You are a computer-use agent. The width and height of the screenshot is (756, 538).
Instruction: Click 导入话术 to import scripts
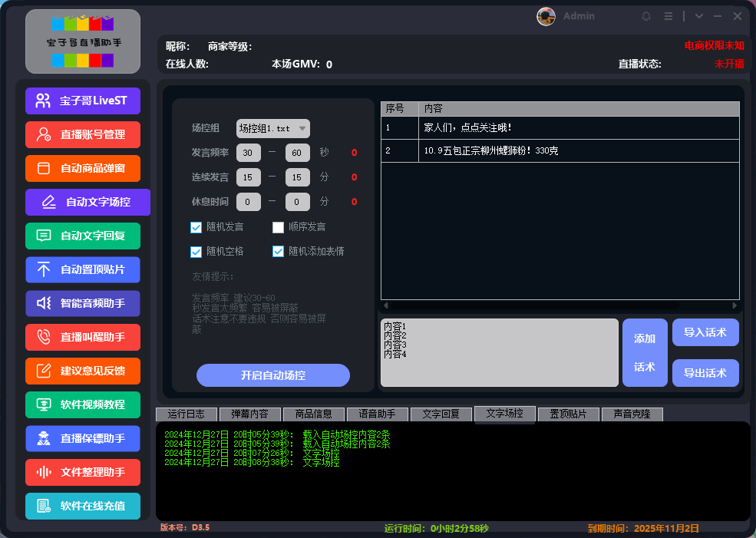705,332
